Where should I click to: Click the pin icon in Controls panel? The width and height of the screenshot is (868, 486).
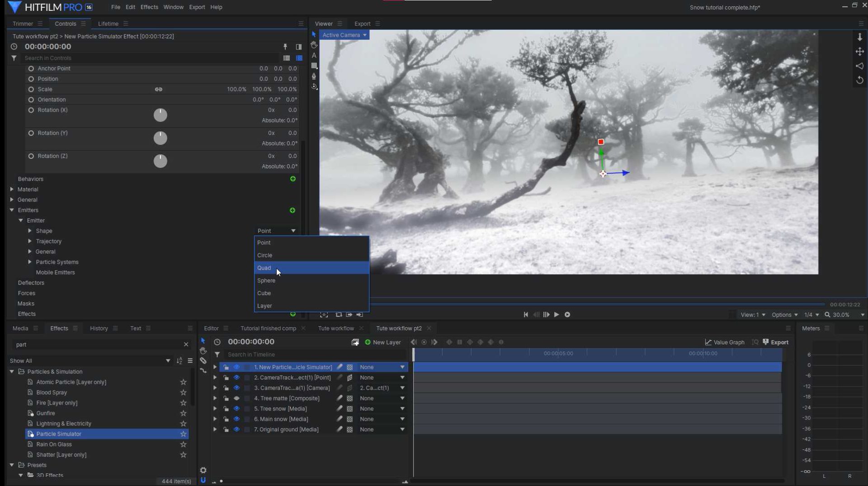pos(285,47)
